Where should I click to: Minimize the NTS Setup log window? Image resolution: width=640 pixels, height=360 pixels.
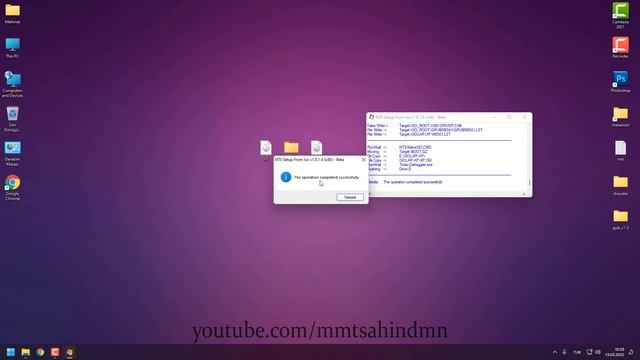point(494,117)
